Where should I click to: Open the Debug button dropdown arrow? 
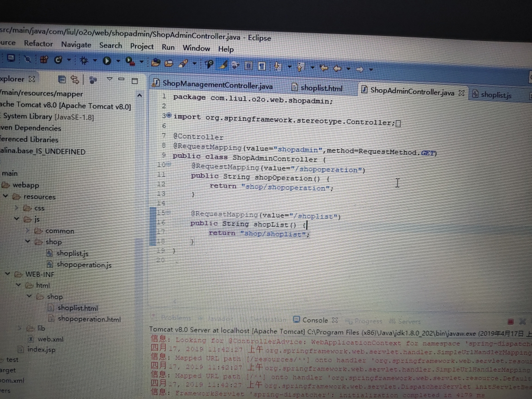(x=95, y=61)
